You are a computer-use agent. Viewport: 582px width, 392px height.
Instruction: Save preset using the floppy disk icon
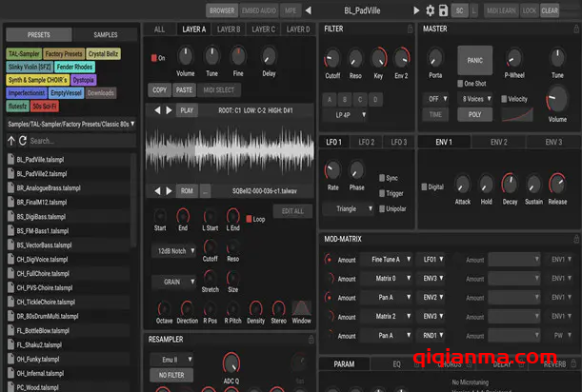coord(443,10)
